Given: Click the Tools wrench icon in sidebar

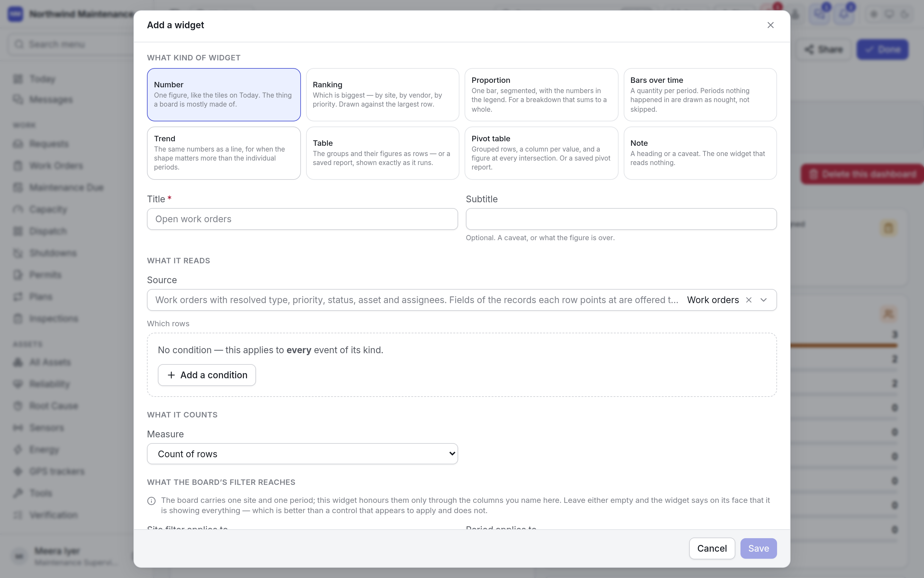Looking at the screenshot, I should coord(18,493).
